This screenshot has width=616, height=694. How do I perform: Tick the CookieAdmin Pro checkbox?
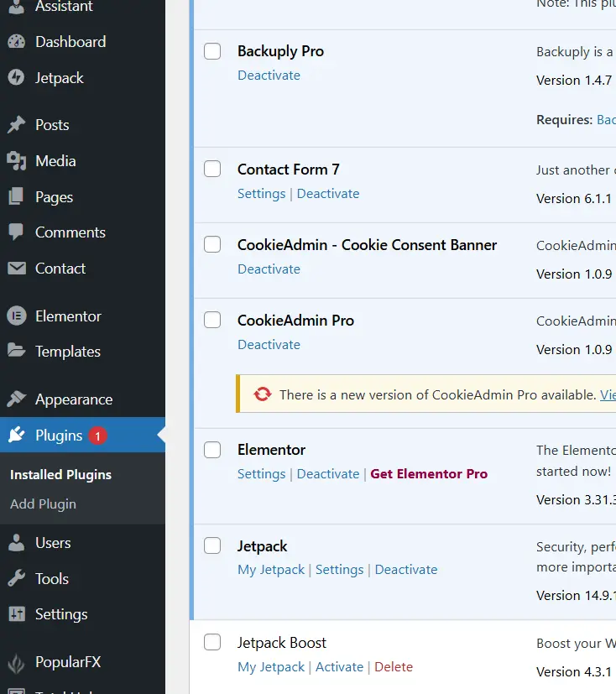point(212,320)
